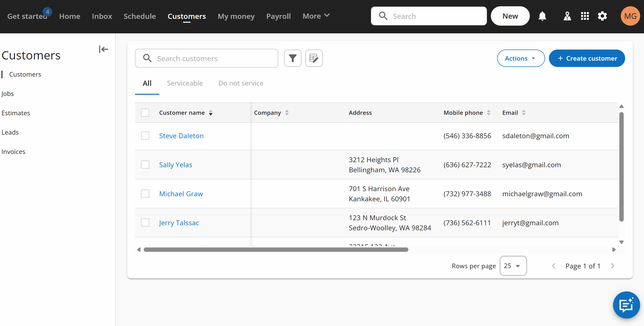Sort by Mobile phone arrows
Image resolution: width=644 pixels, height=326 pixels.
[488, 113]
